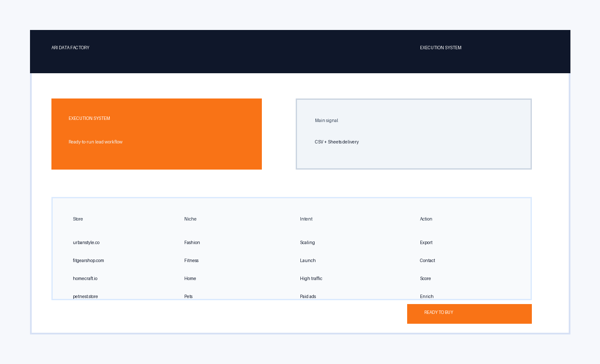
Task: Click EXECUTION SYSTEM in the dark header
Action: [x=441, y=48]
